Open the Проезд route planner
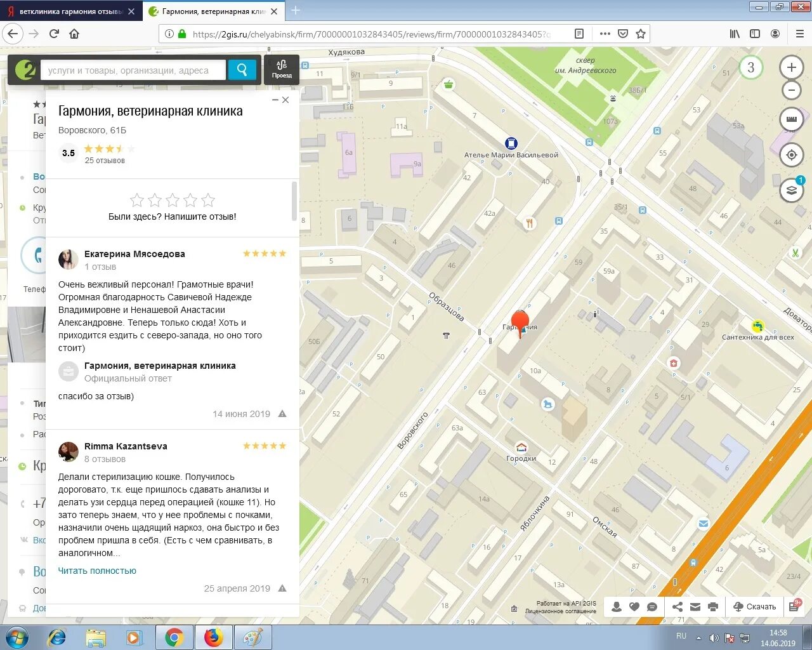812x650 pixels. pos(282,69)
